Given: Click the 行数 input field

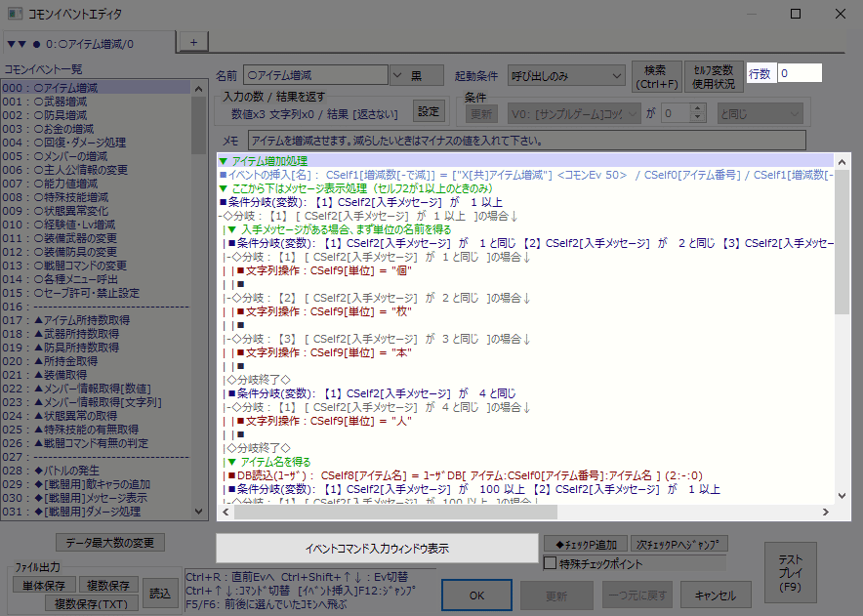Looking at the screenshot, I should coord(800,73).
